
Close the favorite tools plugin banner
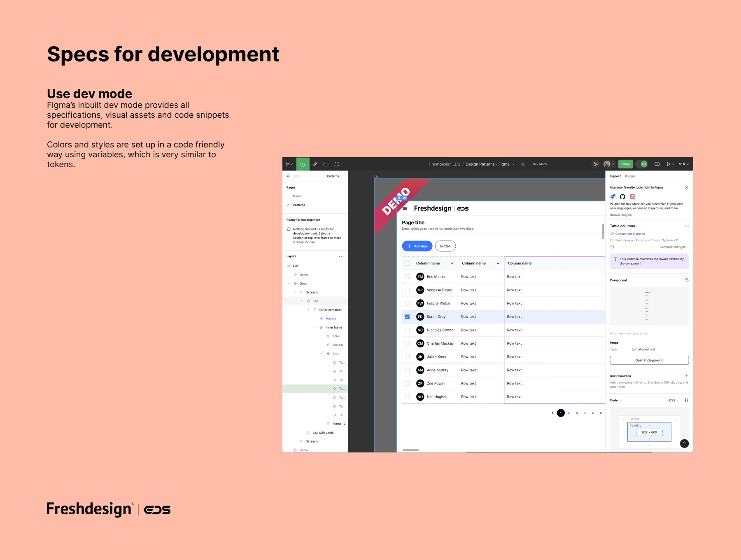pyautogui.click(x=686, y=187)
